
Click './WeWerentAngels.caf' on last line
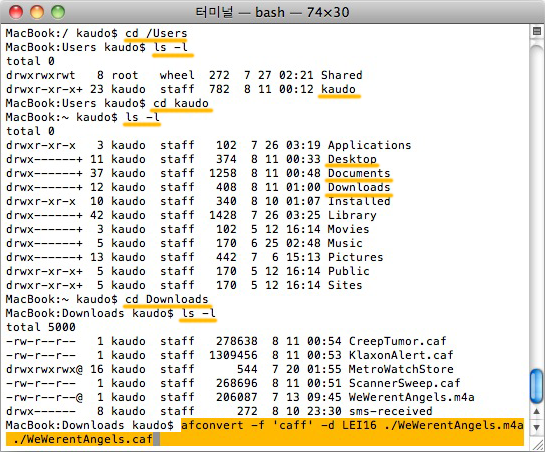click(x=83, y=439)
